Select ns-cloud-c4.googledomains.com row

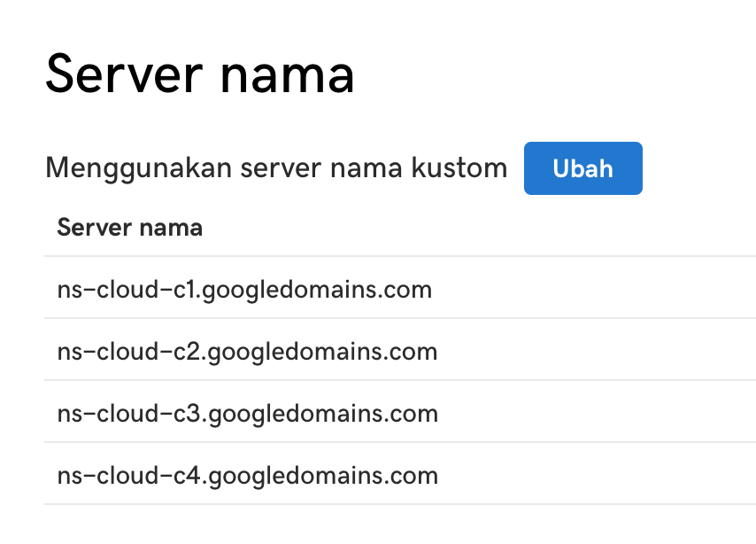400,473
